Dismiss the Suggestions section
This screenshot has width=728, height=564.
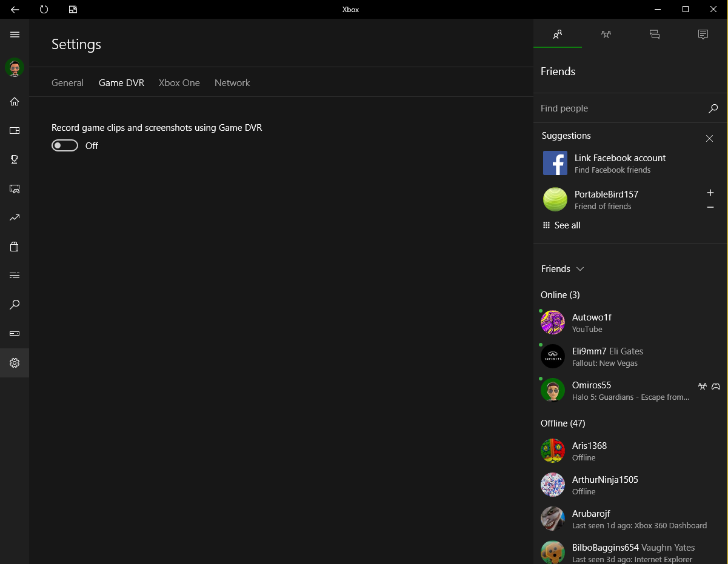709,139
